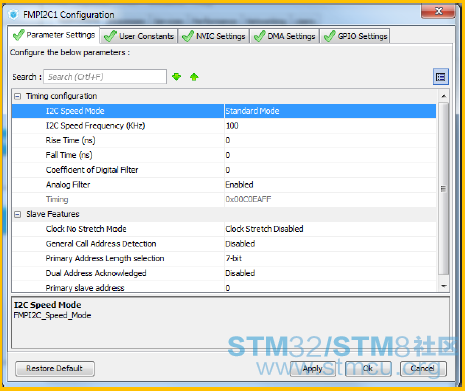Collapse the Slave Features section
Screen dimensions: 465x392
[x=17, y=214]
